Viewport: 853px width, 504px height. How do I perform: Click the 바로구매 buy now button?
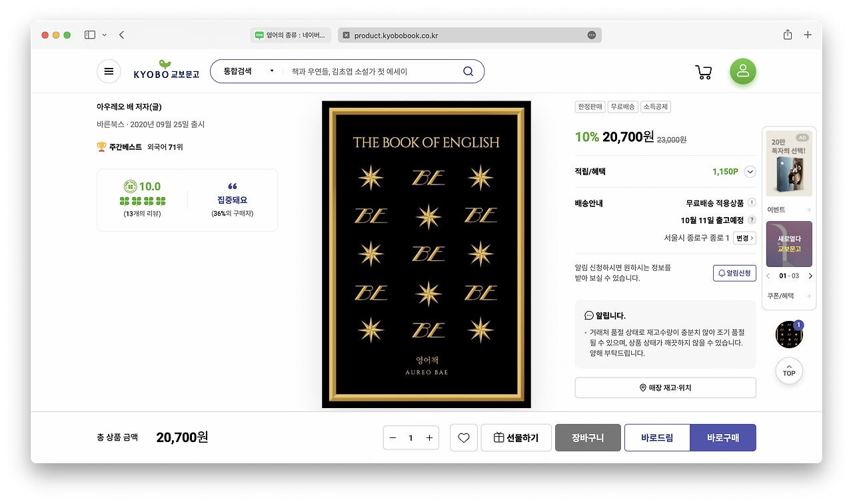point(723,437)
